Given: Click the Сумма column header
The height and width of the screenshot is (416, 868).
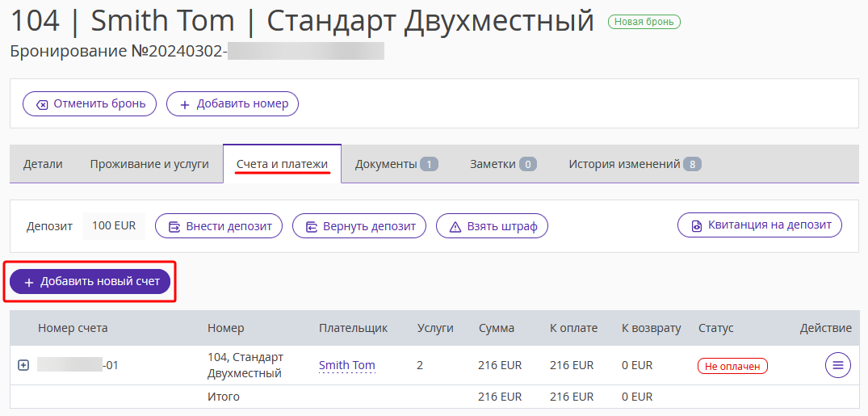Looking at the screenshot, I should click(x=497, y=328).
